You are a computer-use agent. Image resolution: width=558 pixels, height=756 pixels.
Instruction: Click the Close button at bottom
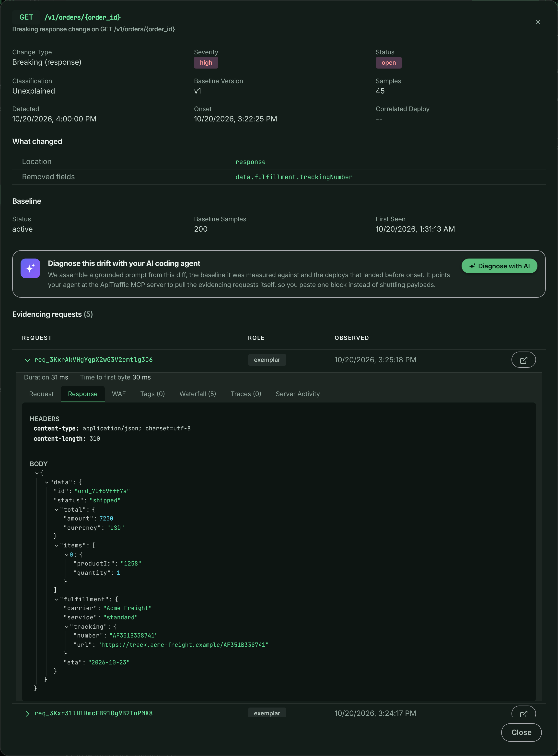click(x=521, y=732)
